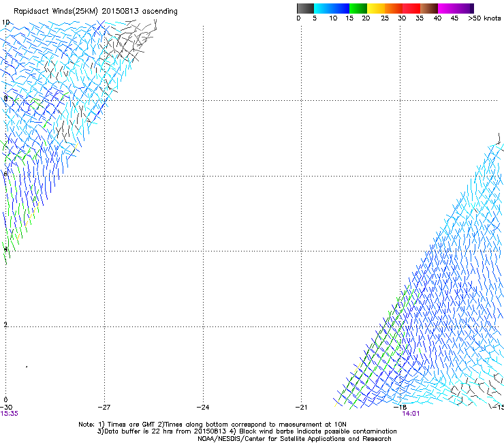Click the brown 35-40 knots legend segment
The image size is (504, 443).
429,8
